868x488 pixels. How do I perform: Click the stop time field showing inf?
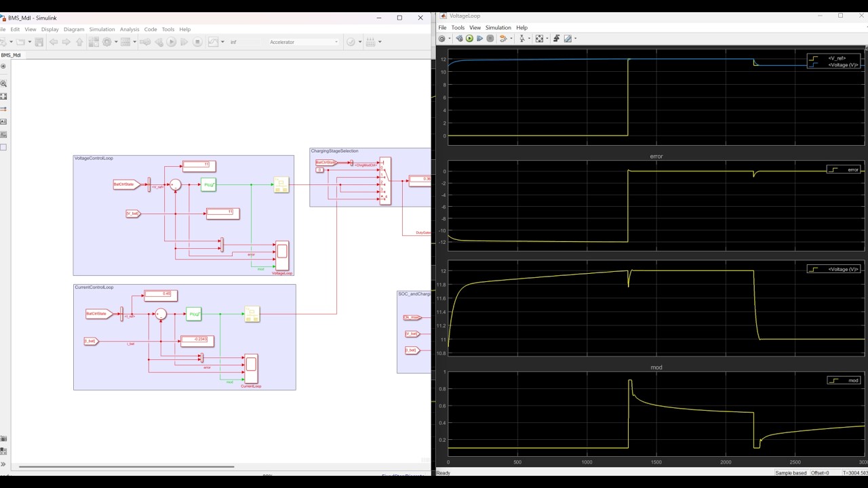click(x=245, y=42)
